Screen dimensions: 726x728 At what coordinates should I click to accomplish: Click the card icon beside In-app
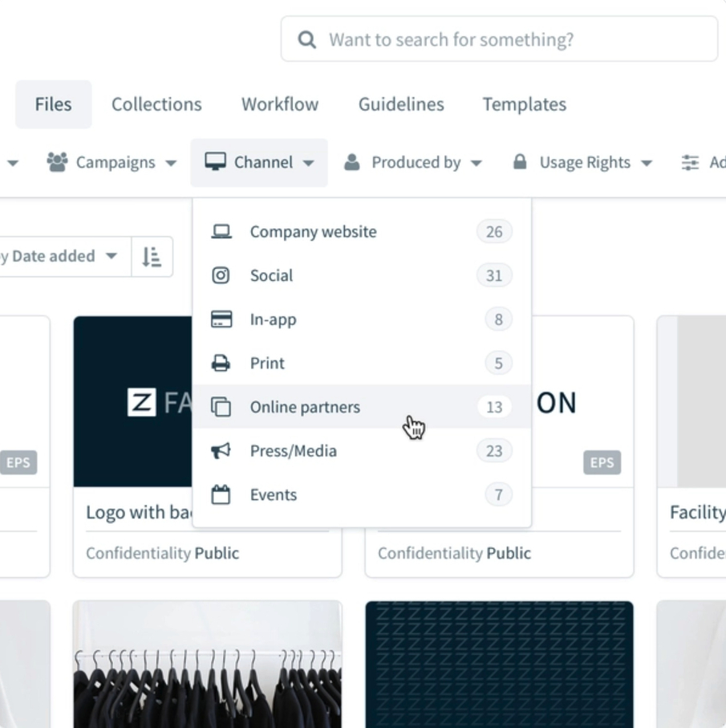221,319
